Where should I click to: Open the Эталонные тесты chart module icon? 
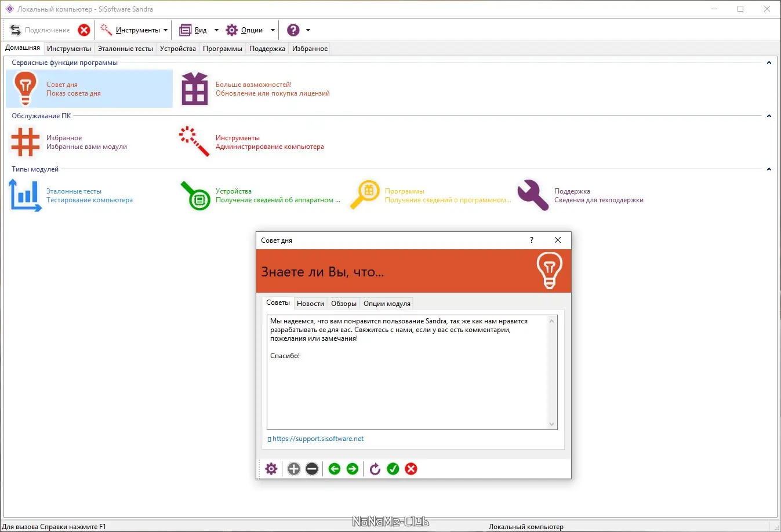click(25, 195)
